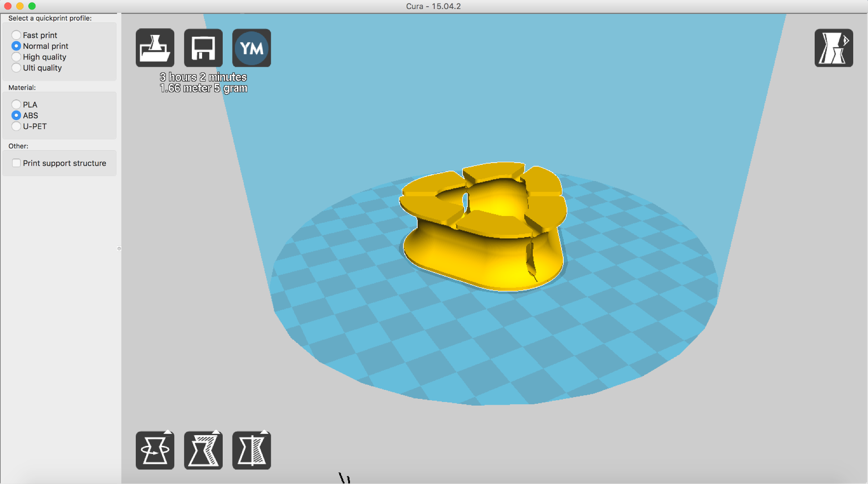868x484 pixels.
Task: Click the print time estimate text
Action: coord(203,77)
